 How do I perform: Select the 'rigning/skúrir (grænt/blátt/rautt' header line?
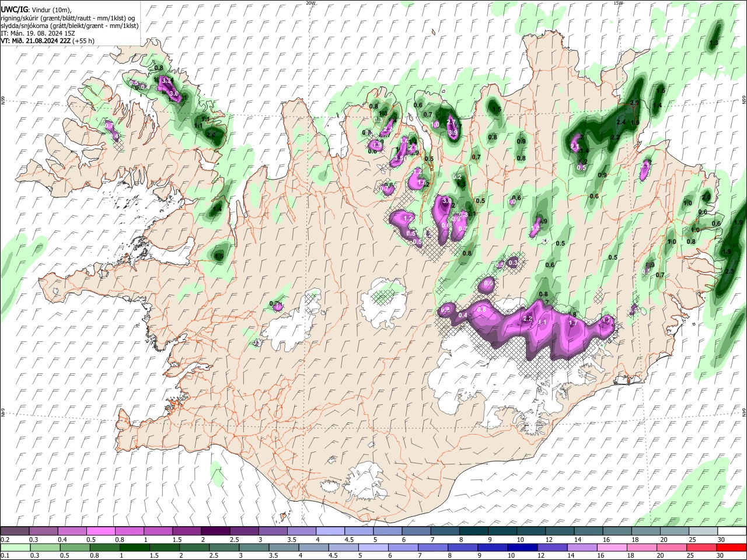coord(68,18)
